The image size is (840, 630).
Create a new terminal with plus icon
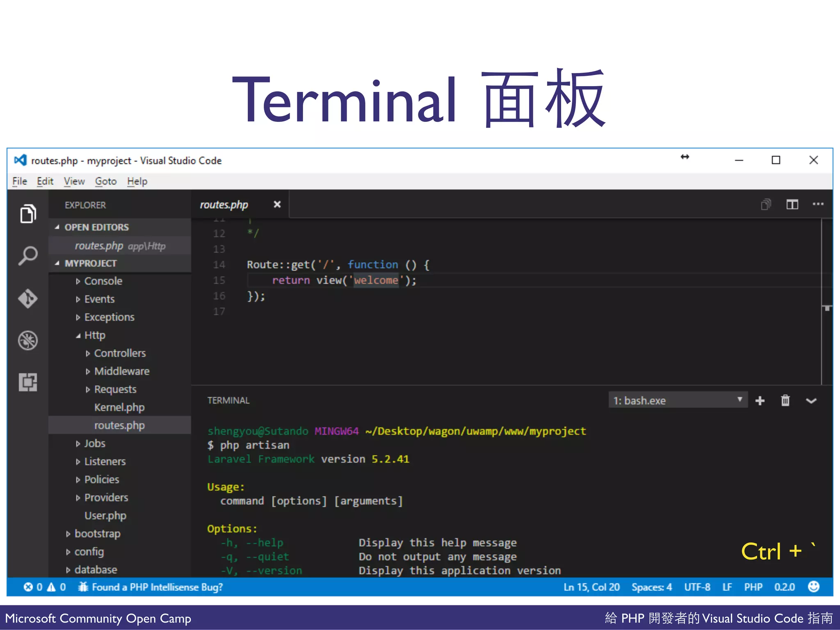[x=760, y=401]
